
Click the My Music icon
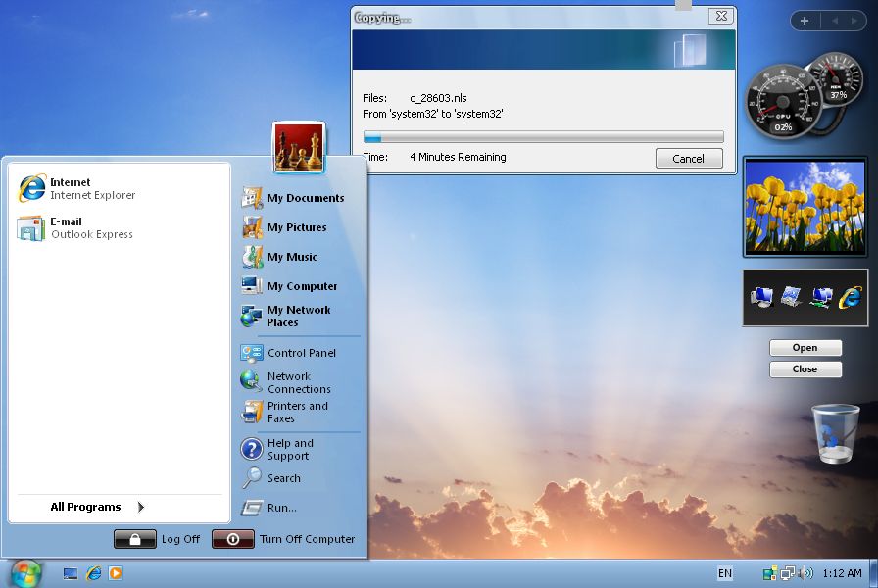pos(252,257)
